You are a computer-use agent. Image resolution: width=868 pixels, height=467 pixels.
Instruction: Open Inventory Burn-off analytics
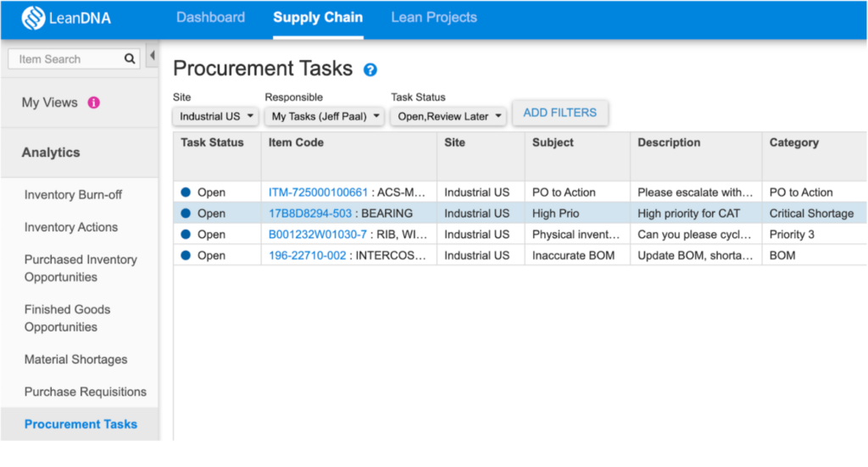pyautogui.click(x=73, y=195)
